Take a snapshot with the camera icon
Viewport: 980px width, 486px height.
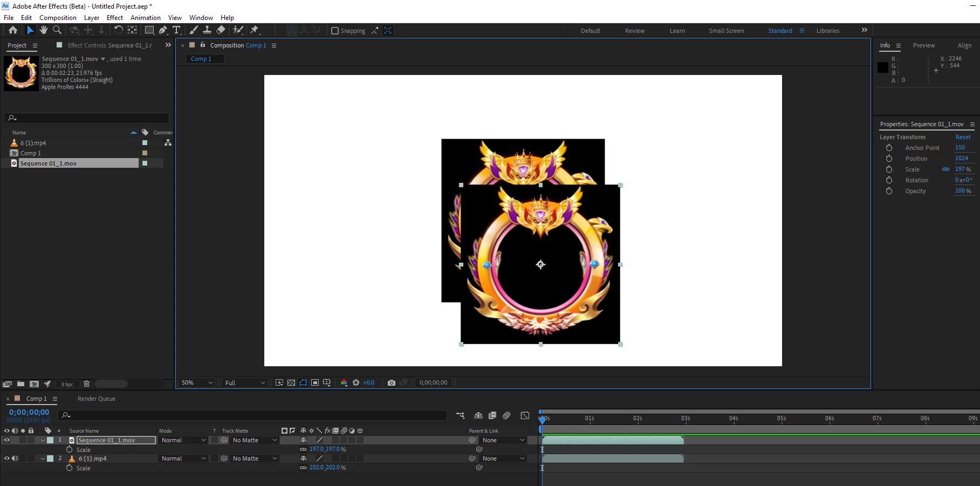pyautogui.click(x=392, y=383)
